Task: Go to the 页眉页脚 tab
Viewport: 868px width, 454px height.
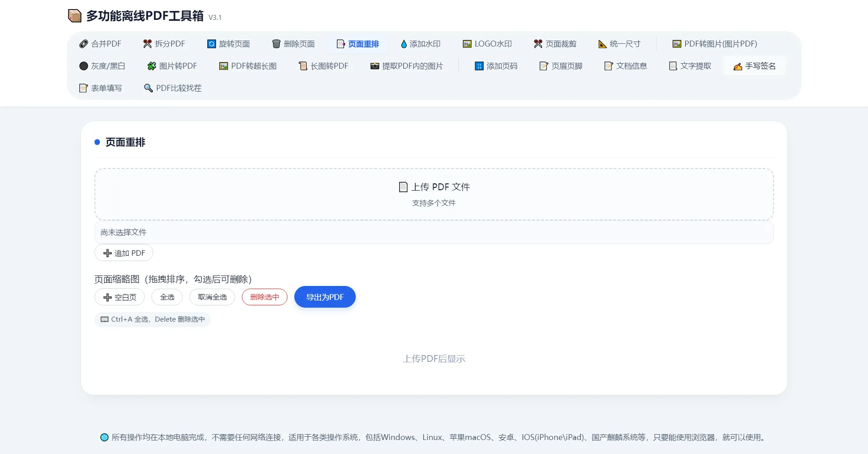Action: pos(561,66)
